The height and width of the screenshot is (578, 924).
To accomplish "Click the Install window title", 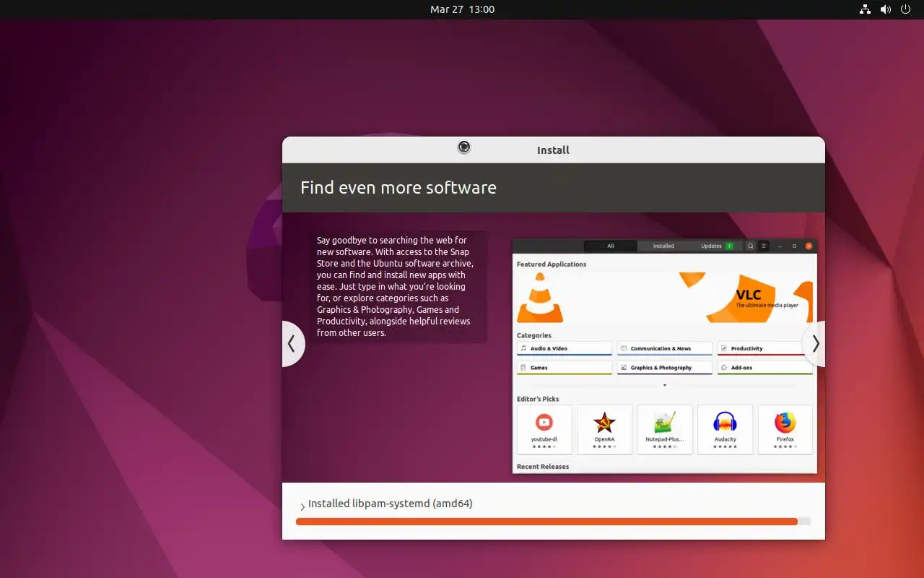I will [553, 150].
